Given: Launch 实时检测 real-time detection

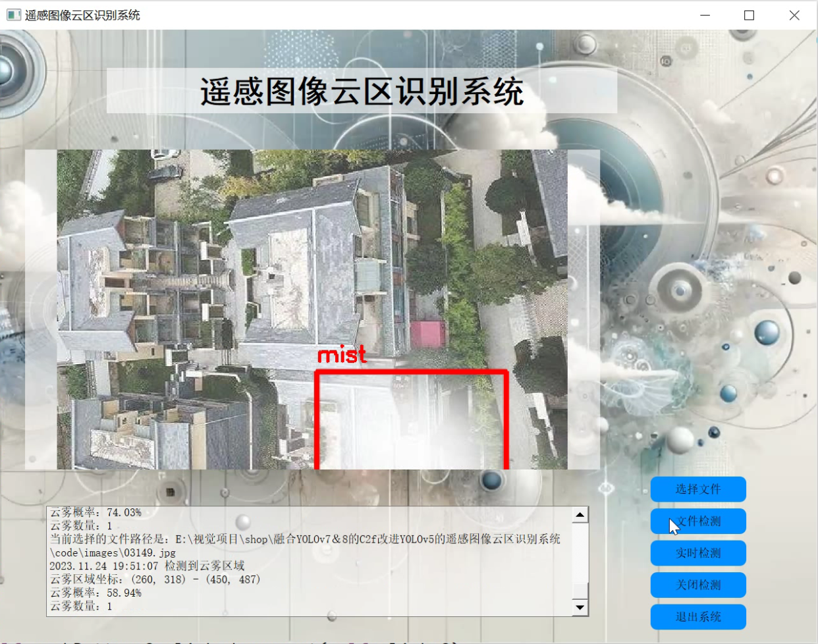Looking at the screenshot, I should 698,553.
